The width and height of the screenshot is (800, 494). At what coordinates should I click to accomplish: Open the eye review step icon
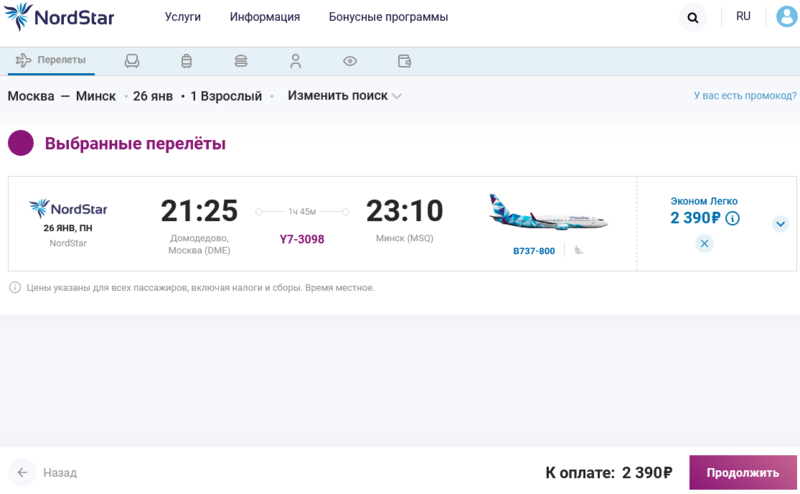coord(350,61)
